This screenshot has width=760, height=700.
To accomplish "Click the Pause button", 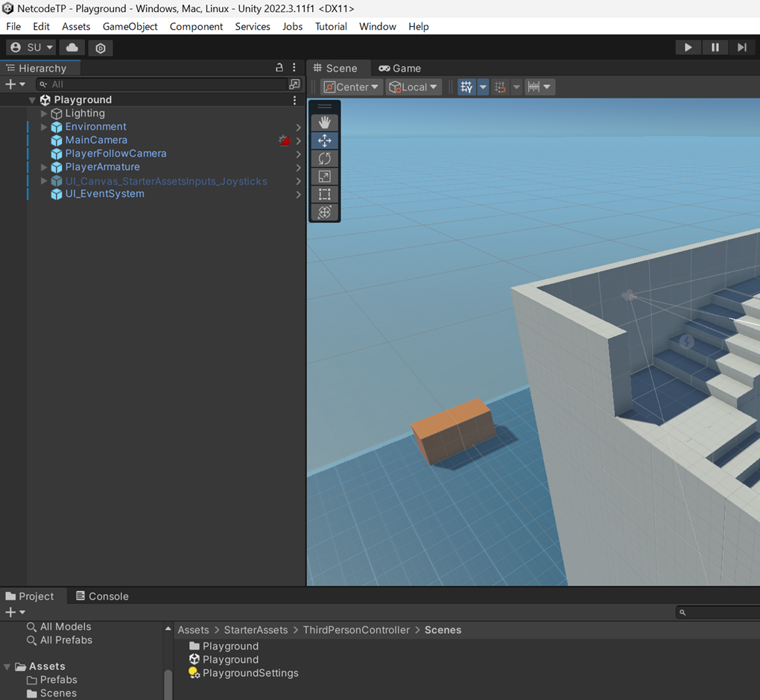I will pyautogui.click(x=715, y=48).
